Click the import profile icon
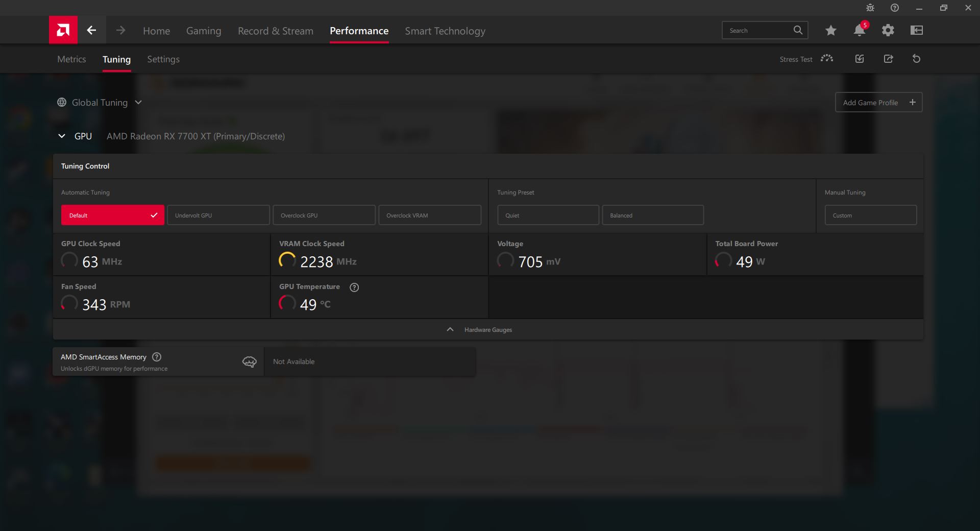 point(860,59)
